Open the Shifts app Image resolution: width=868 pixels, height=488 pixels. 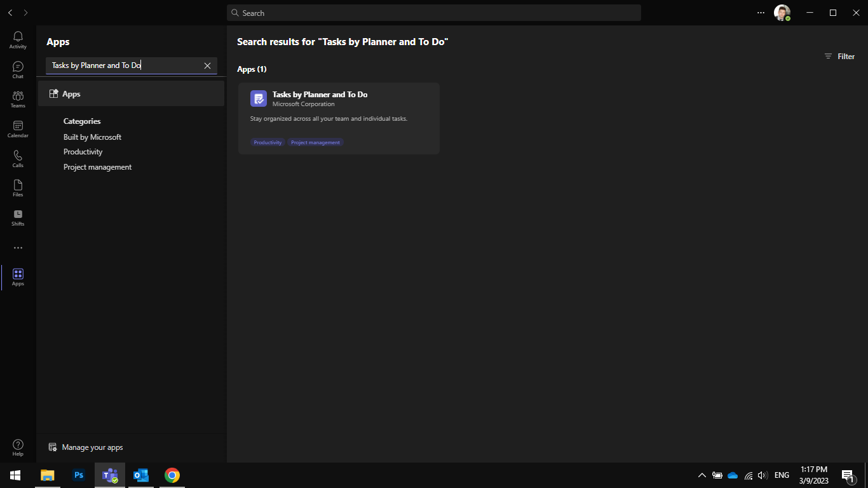pyautogui.click(x=18, y=217)
